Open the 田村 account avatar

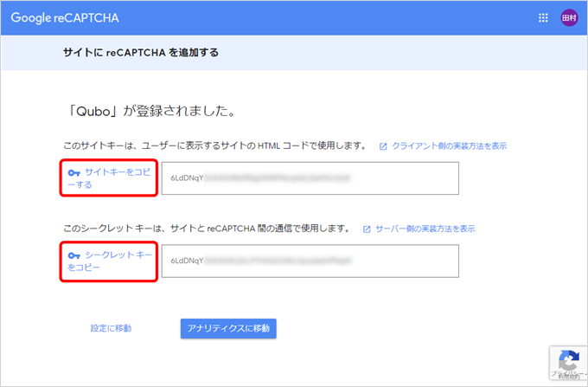[x=569, y=17]
